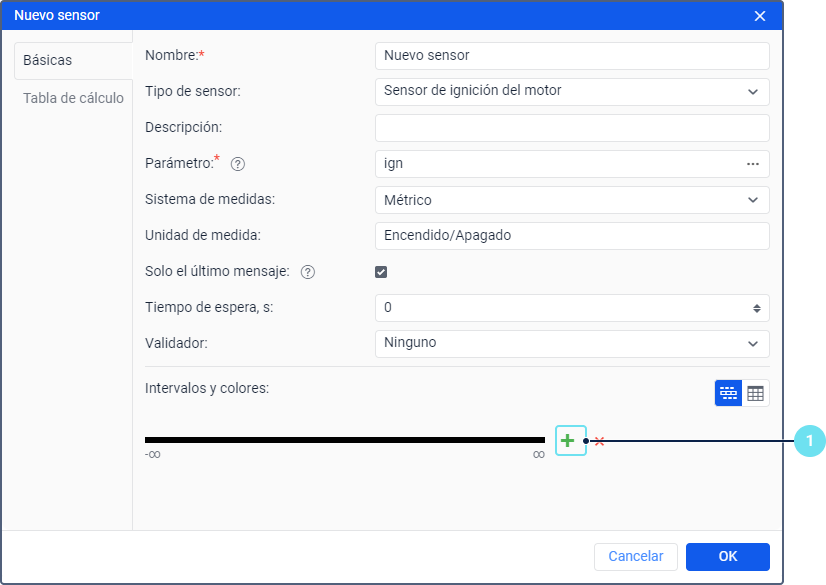Click the Tiempo de espera stepper arrows
Screen dimensions: 826x585
(756, 309)
